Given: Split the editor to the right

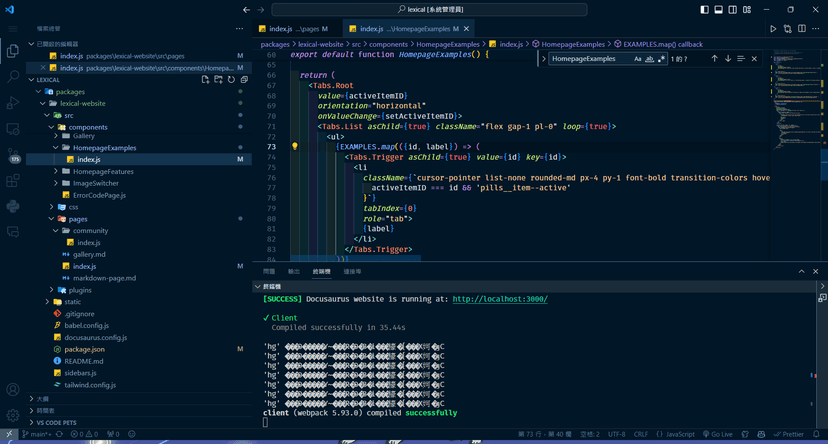Looking at the screenshot, I should point(802,29).
